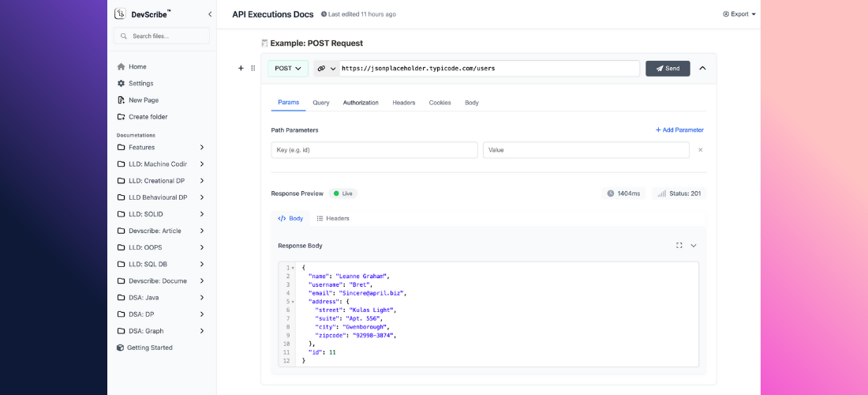Click the Settings gear icon
This screenshot has height=395, width=868.
point(121,83)
